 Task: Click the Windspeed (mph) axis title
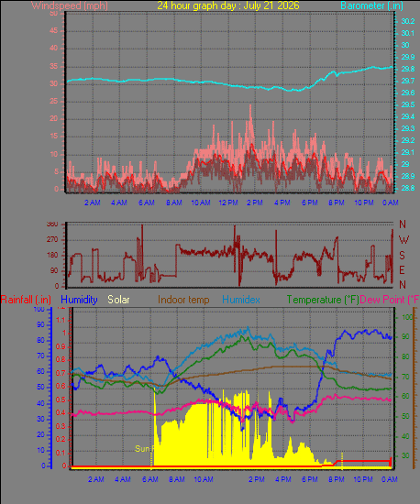pyautogui.click(x=70, y=5)
